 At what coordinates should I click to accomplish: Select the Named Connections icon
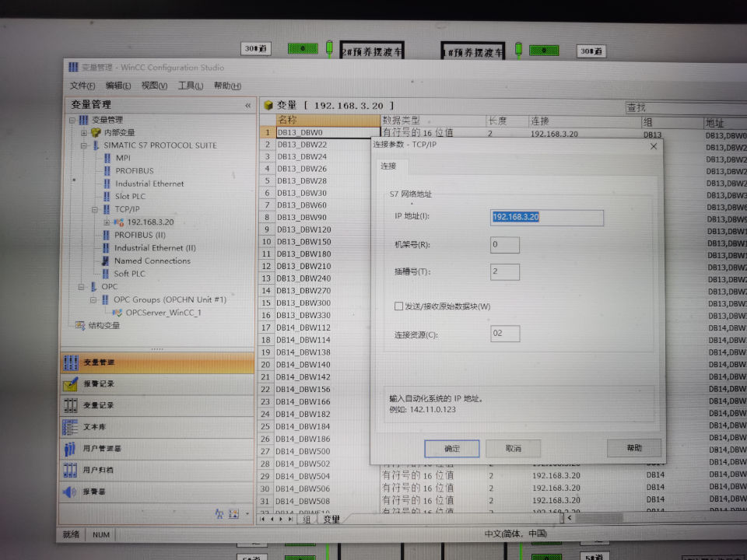tap(106, 261)
